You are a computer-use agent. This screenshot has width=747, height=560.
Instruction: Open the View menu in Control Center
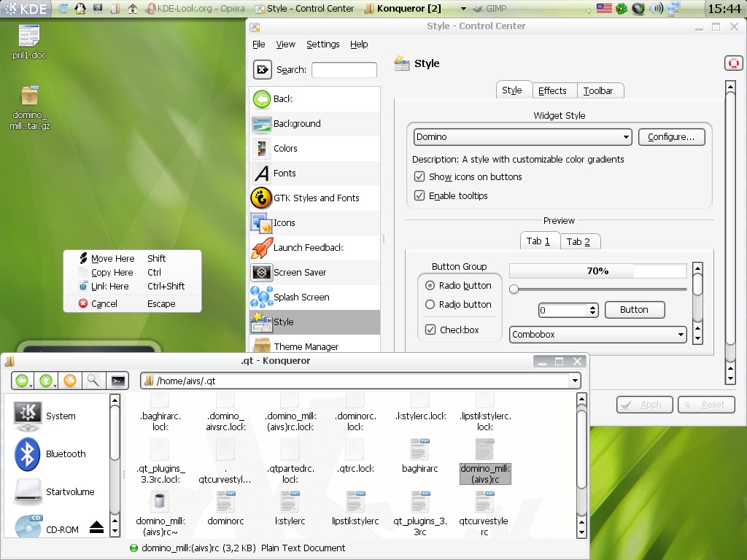point(285,44)
